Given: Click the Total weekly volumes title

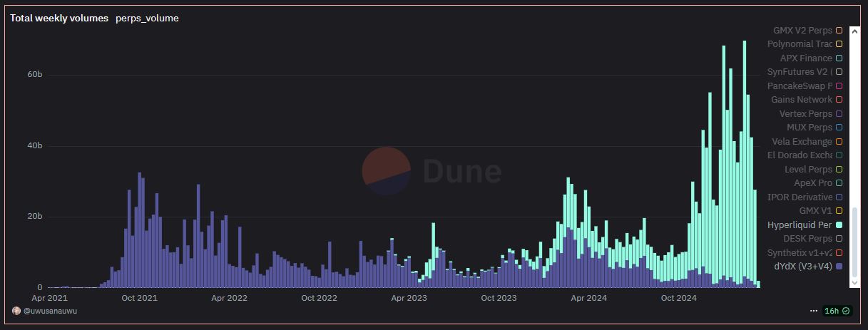Looking at the screenshot, I should point(59,18).
